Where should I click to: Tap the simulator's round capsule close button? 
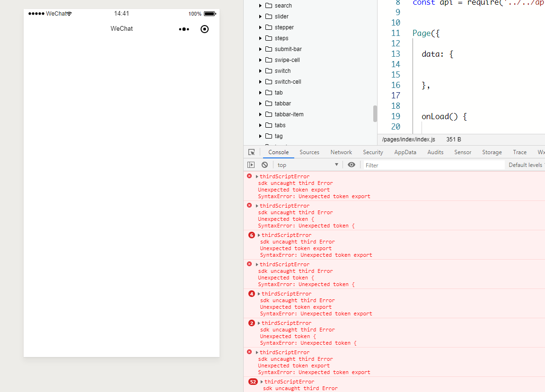pyautogui.click(x=205, y=29)
